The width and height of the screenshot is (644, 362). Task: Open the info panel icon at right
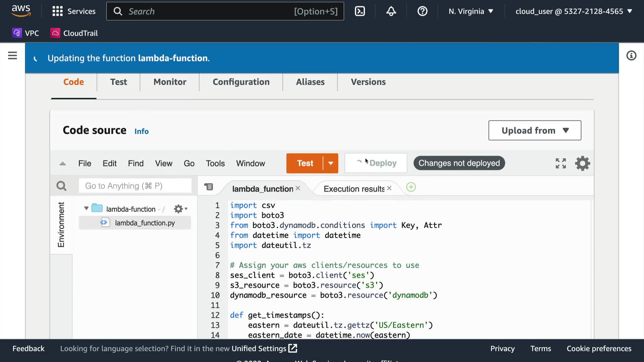click(x=631, y=56)
